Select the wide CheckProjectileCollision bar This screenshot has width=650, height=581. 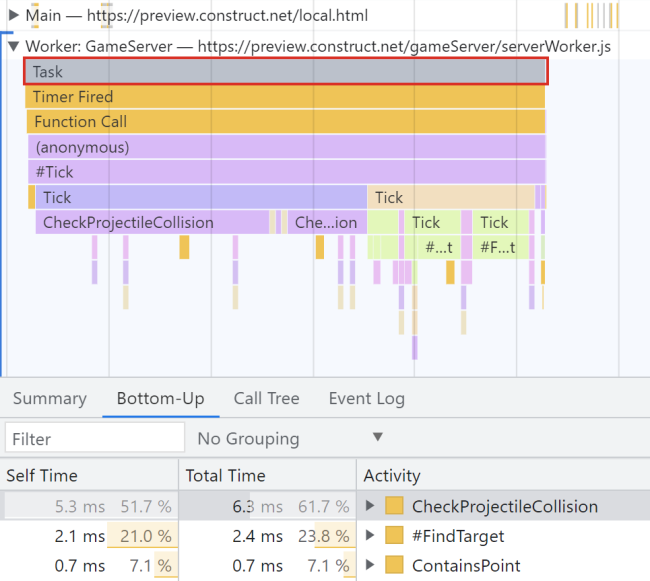point(152,223)
